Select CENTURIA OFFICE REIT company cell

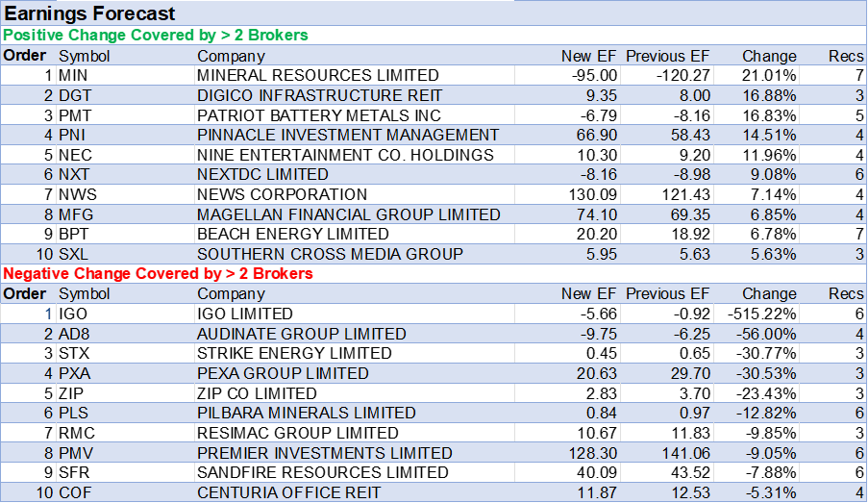click(288, 492)
